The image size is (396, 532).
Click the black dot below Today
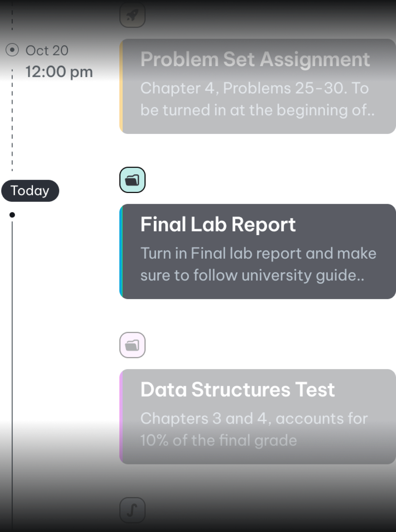(x=12, y=215)
